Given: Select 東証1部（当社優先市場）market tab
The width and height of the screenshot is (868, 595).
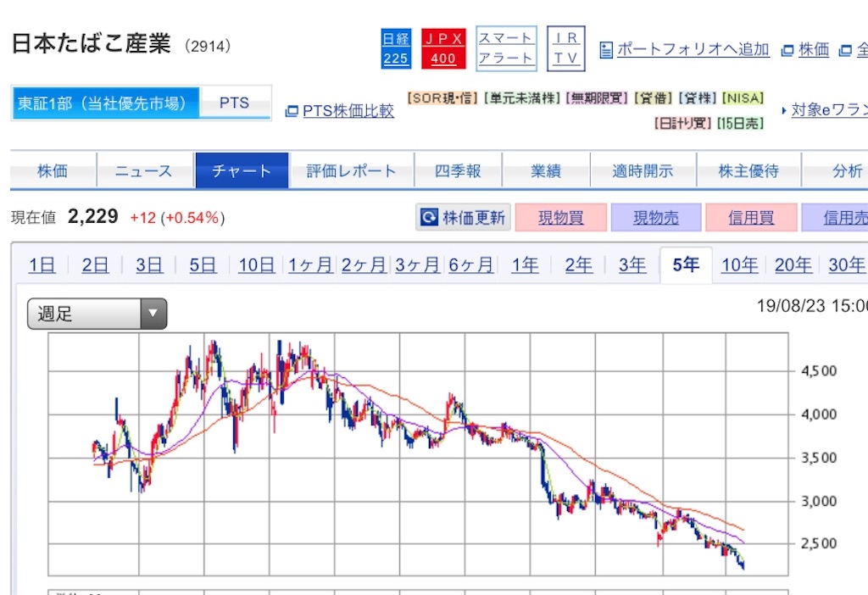Looking at the screenshot, I should [x=106, y=103].
